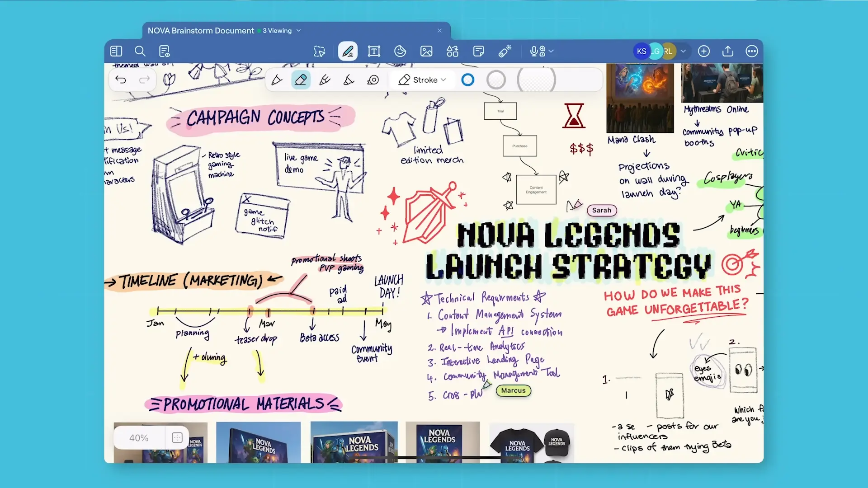Open the more options ellipsis menu
This screenshot has height=488, width=868.
tap(752, 52)
